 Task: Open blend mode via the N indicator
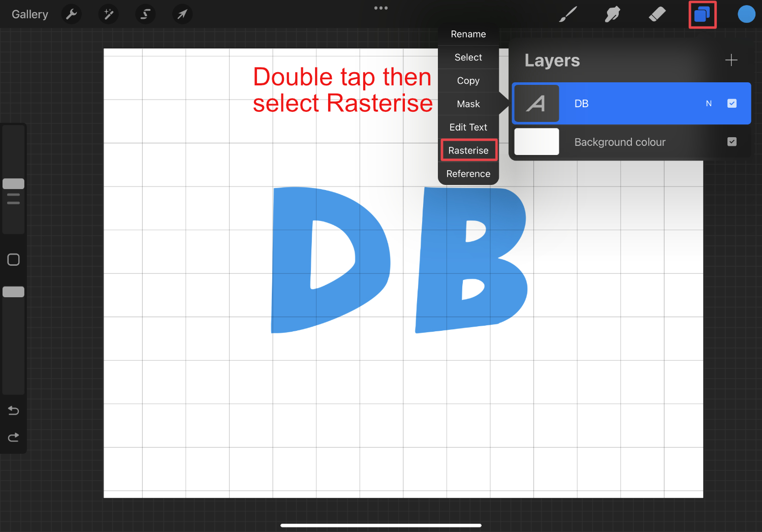click(x=709, y=103)
